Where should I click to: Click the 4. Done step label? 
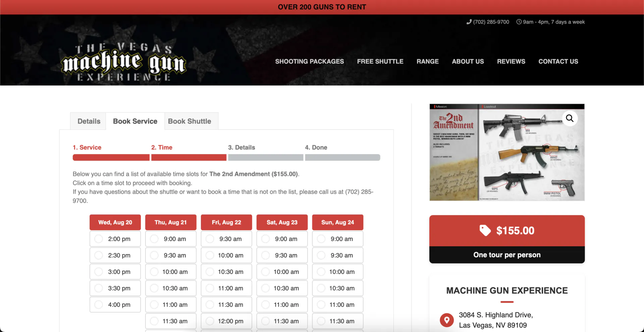point(316,147)
